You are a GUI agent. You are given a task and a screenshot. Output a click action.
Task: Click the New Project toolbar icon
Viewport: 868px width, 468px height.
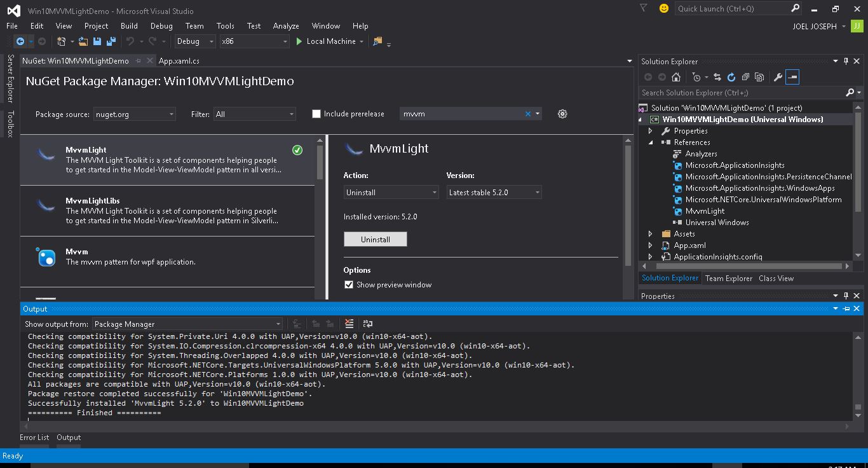[x=62, y=41]
